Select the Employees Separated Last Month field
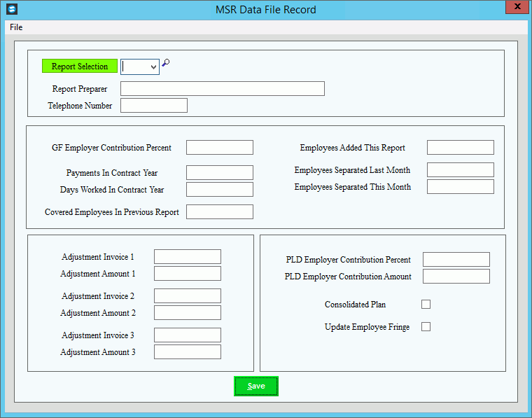The width and height of the screenshot is (532, 418). tap(460, 170)
